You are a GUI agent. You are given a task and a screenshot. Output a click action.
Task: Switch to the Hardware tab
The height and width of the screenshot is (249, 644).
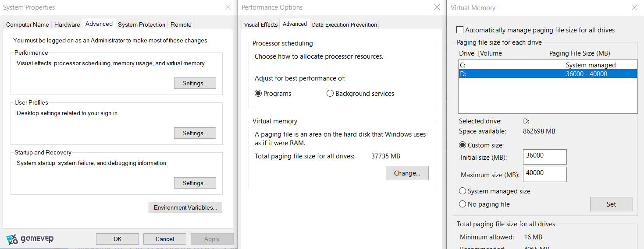click(67, 25)
